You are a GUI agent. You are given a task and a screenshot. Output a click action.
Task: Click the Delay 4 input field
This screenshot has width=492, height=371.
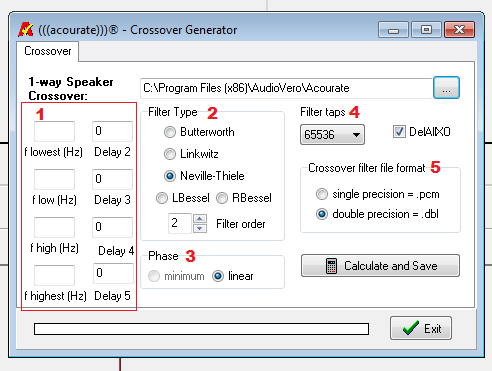click(x=112, y=227)
